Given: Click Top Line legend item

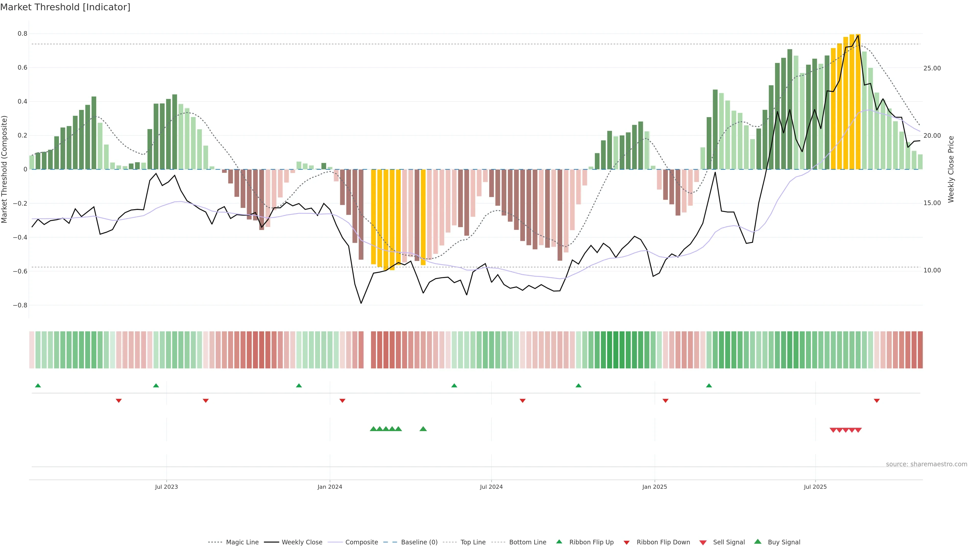Looking at the screenshot, I should 473,542.
